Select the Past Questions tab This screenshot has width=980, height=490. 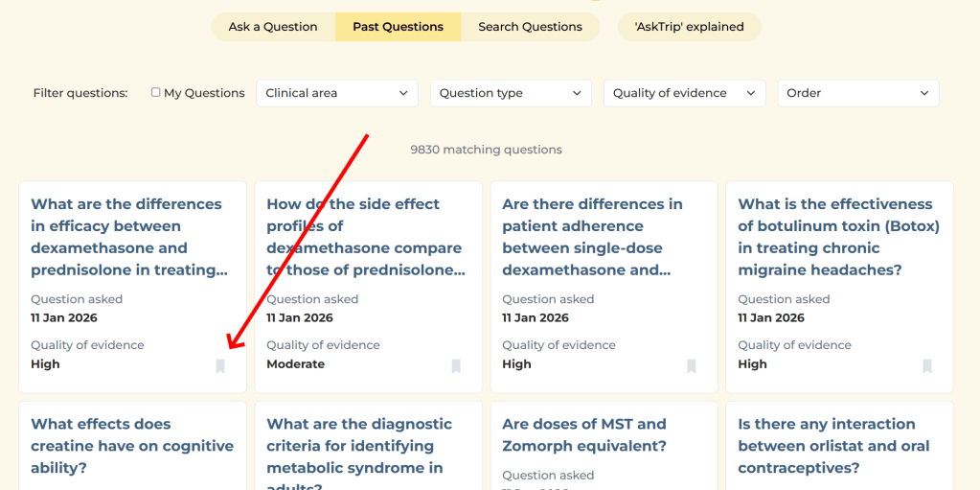point(398,27)
